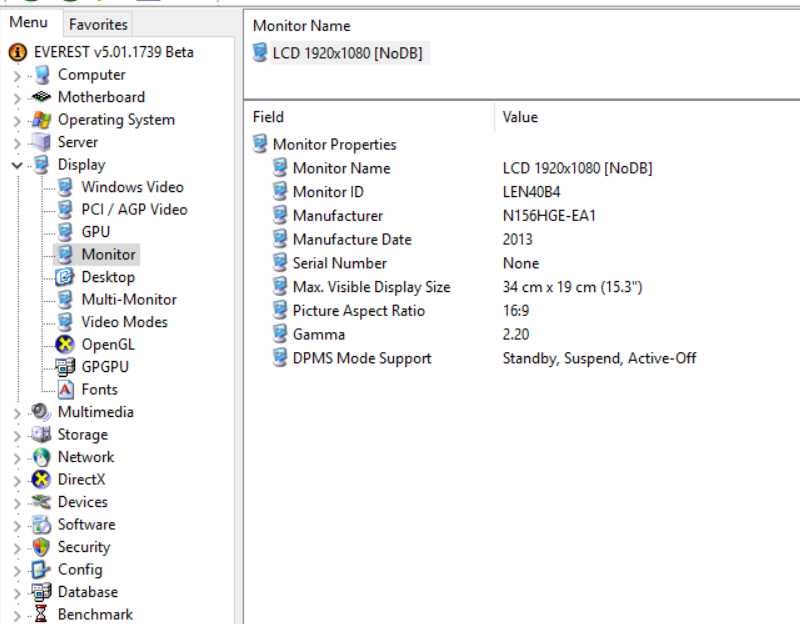Collapse the Display tree node

tap(17, 165)
